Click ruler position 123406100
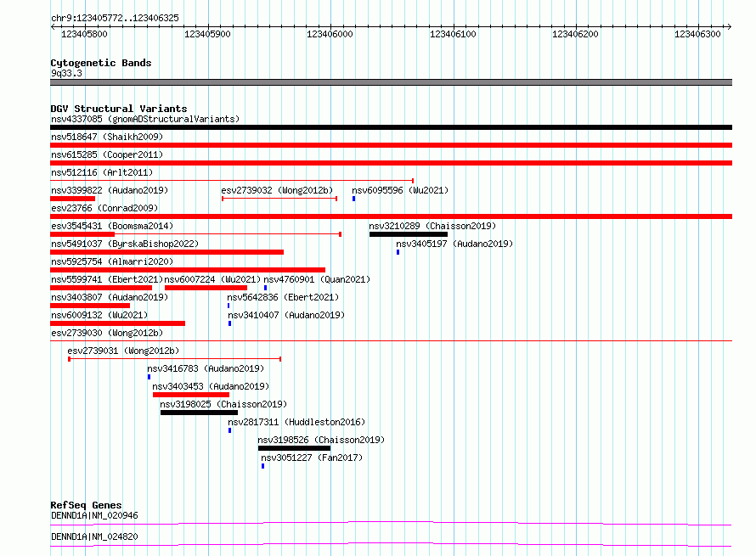Screen dimensions: 756x556 click(453, 34)
